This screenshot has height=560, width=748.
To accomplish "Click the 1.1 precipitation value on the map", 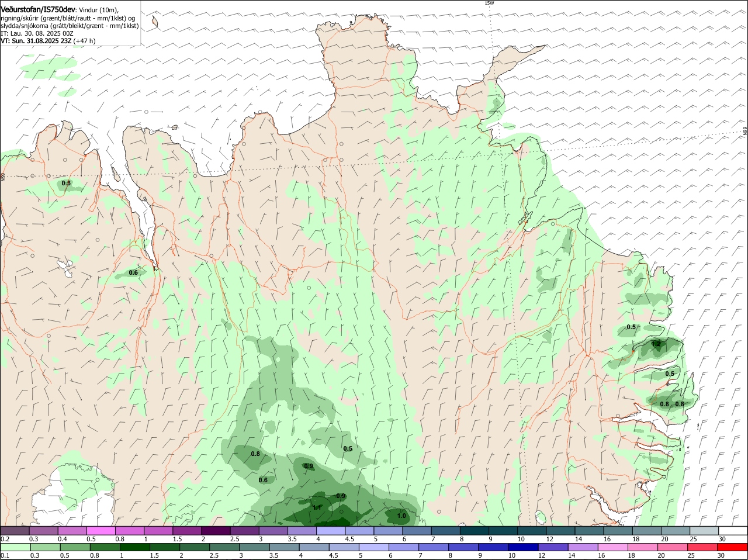I will (317, 507).
